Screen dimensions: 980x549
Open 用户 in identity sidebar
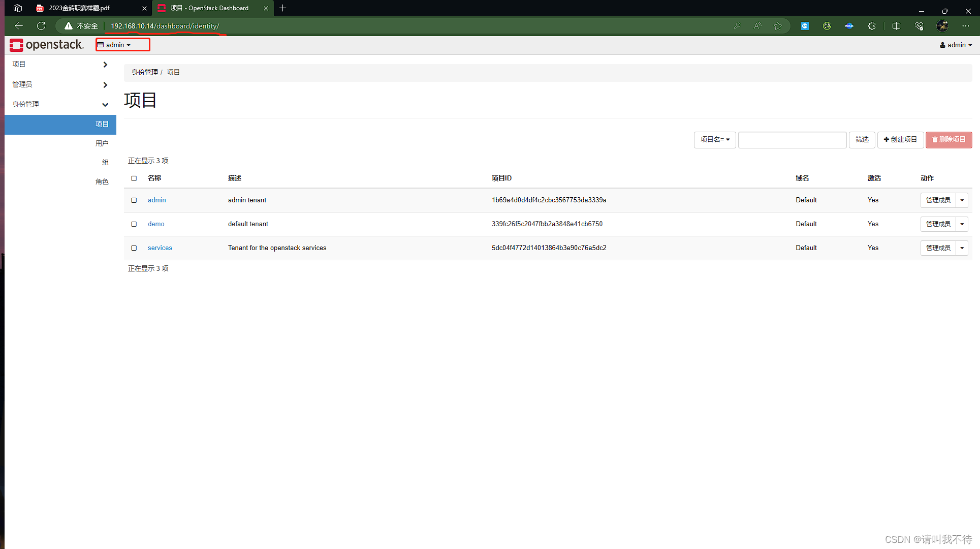(x=102, y=143)
